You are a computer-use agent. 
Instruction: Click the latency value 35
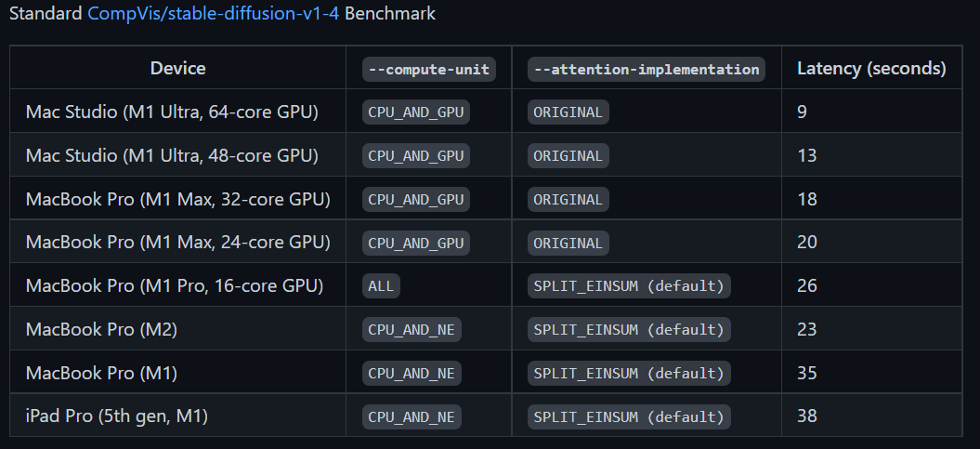tap(807, 374)
